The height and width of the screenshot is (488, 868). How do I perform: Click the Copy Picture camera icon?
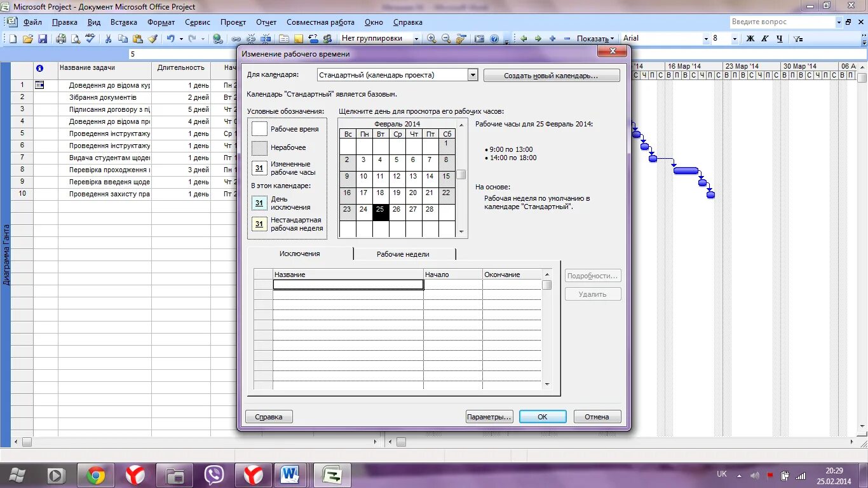pyautogui.click(x=480, y=39)
